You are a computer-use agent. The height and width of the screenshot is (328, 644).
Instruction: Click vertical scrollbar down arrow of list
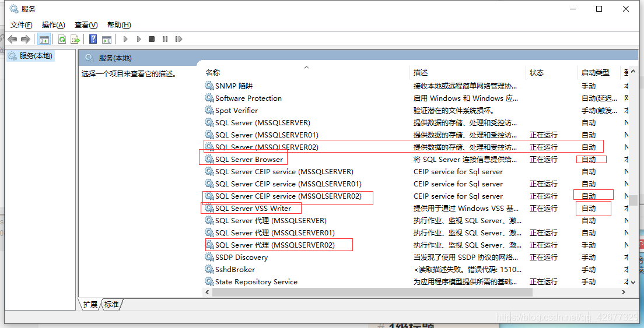point(633,282)
